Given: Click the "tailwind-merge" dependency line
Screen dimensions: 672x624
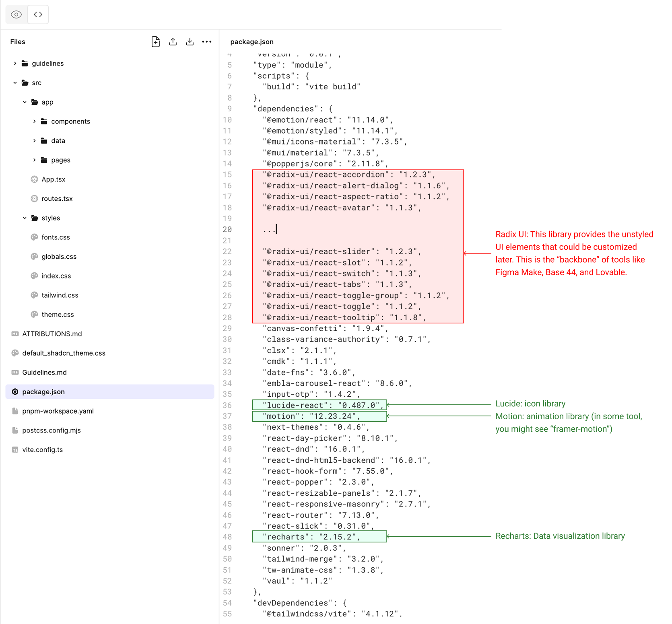Looking at the screenshot, I should click(x=323, y=559).
